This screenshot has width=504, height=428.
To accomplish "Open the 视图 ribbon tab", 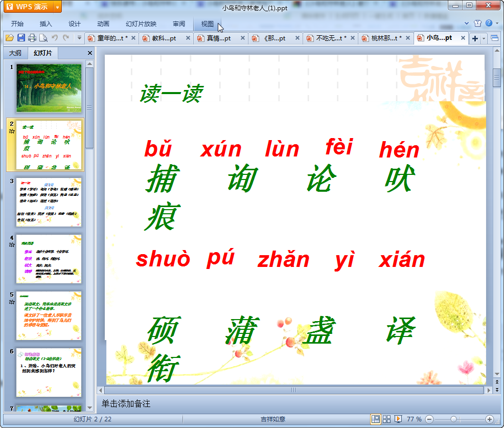I will click(208, 24).
